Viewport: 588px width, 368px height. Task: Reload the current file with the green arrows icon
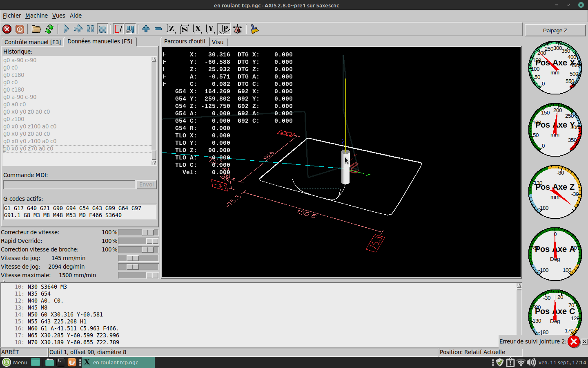click(x=49, y=29)
